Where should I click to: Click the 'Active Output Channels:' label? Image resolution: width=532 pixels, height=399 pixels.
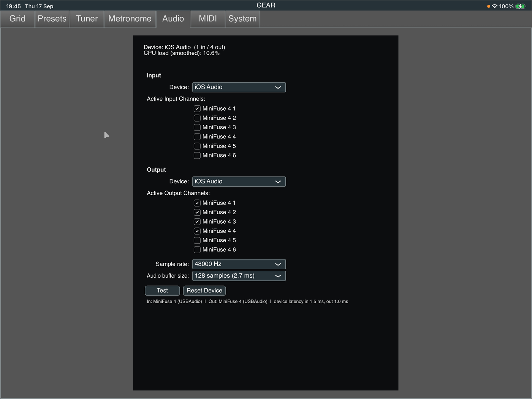178,193
